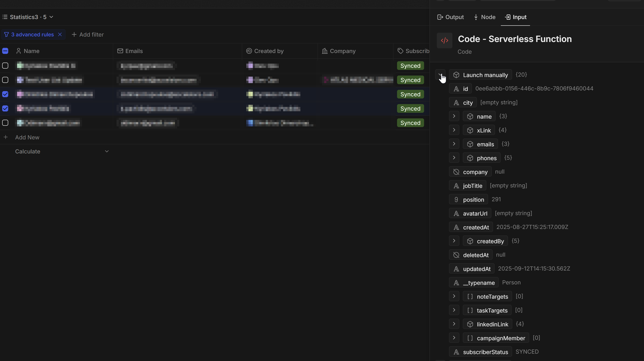Remove the 3 advanced rules filter via X
Image resolution: width=644 pixels, height=361 pixels.
pos(60,35)
